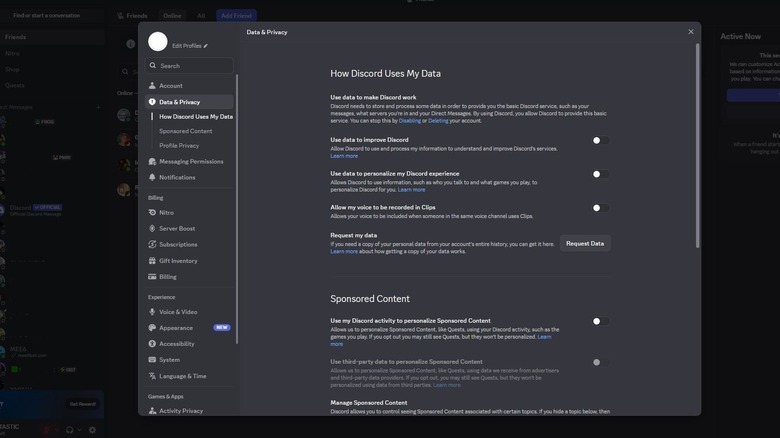Click the Request Data button

point(585,243)
